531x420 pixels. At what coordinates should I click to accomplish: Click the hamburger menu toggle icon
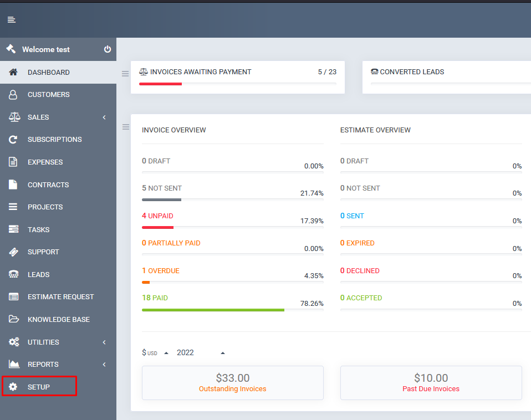click(x=12, y=20)
